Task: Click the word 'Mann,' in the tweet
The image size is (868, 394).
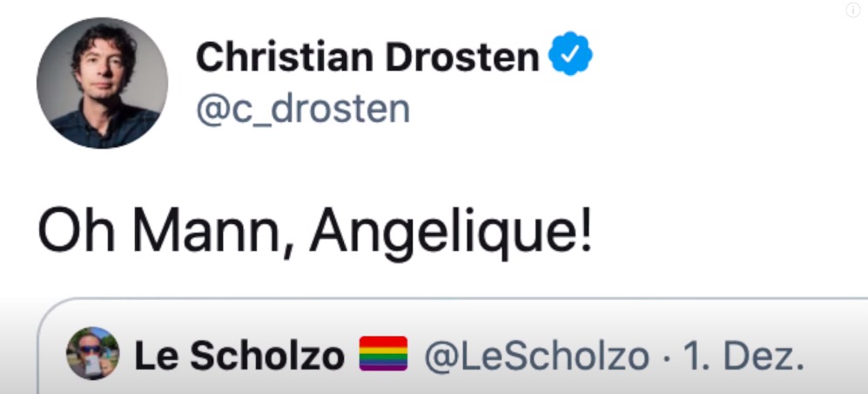Action: tap(213, 229)
